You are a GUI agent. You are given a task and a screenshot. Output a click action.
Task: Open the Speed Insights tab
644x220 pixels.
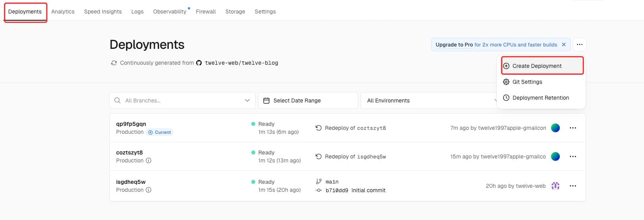click(103, 12)
